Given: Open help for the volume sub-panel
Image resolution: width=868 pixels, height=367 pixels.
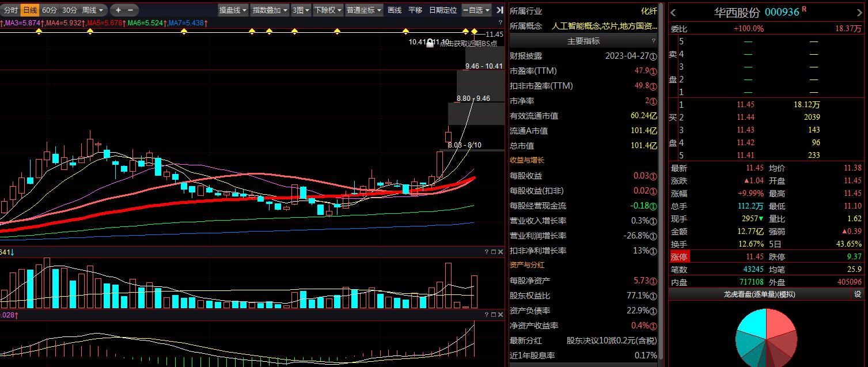Looking at the screenshot, I should click(487, 252).
